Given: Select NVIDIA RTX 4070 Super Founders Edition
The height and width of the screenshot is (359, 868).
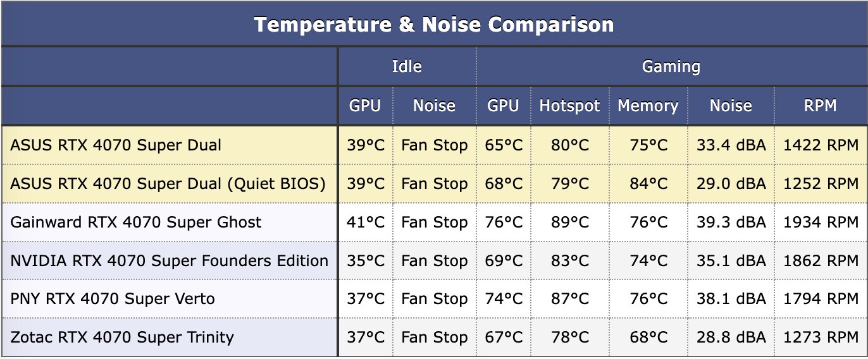Looking at the screenshot, I should coord(169,260).
